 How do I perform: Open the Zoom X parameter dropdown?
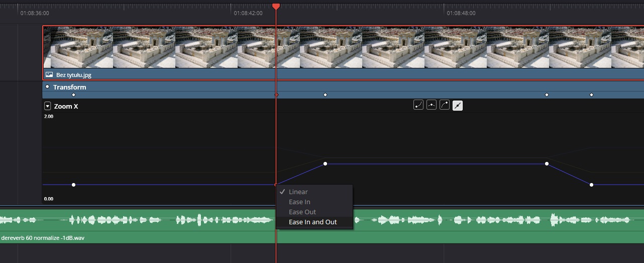[x=48, y=106]
